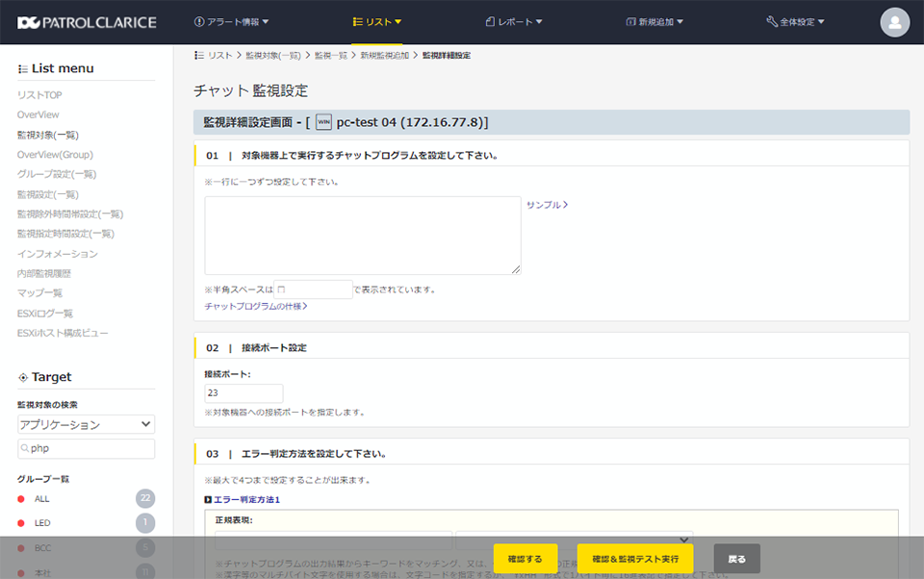Open 監視指定時間設定(一覧) in sidebar

(x=66, y=234)
